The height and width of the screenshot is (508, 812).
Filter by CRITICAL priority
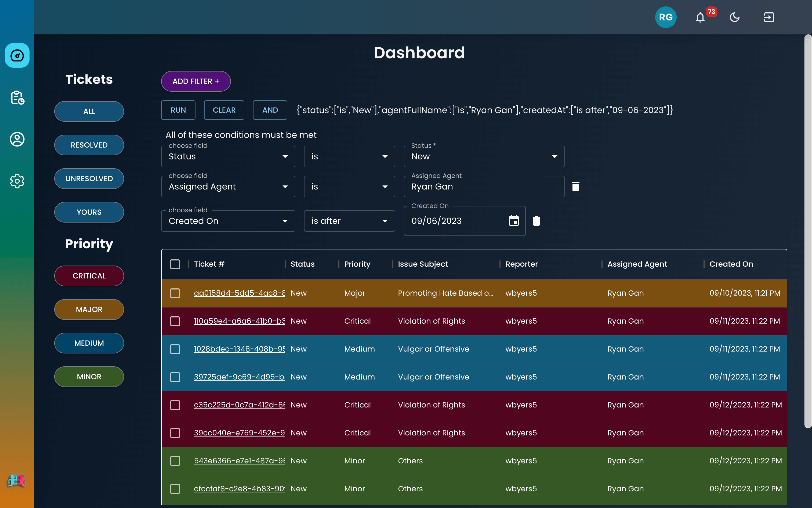coord(89,276)
